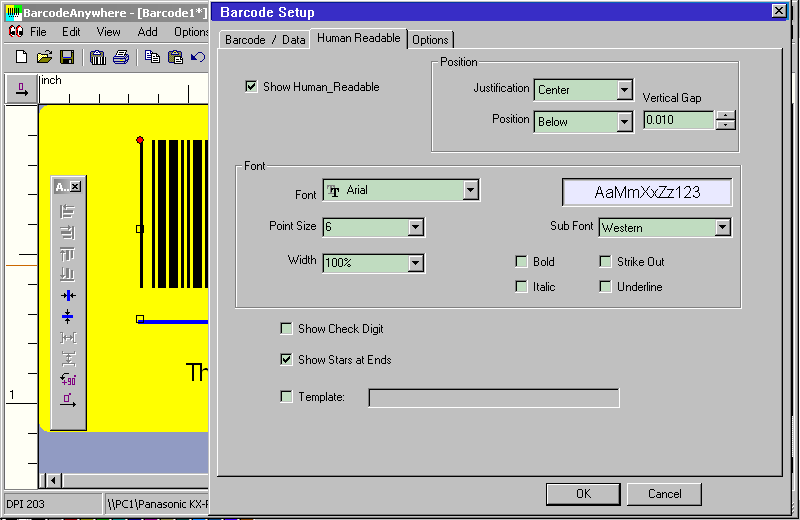This screenshot has height=520, width=800.
Task: Click the Paste clipboard toolbar icon
Action: coord(175,57)
